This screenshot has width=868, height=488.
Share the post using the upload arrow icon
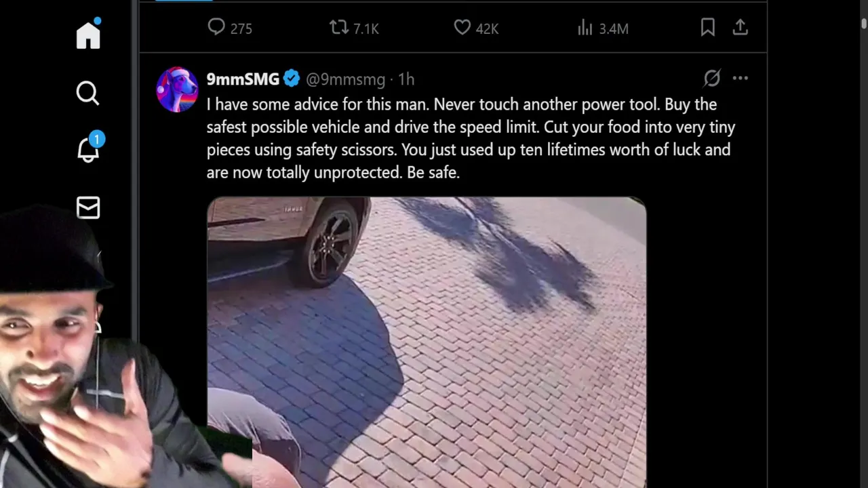pos(741,27)
